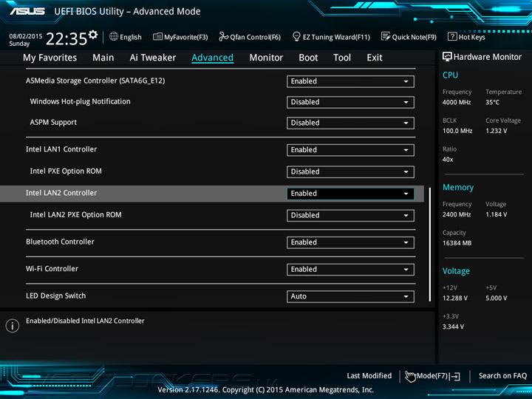Viewport: 532px width, 399px height.
Task: Click the gear icon next to the clock
Action: click(92, 35)
